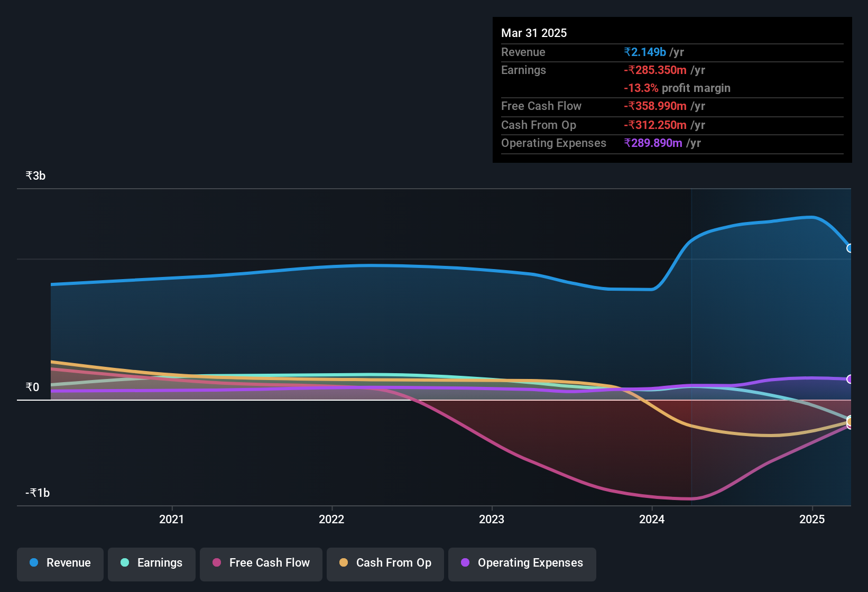Click the 2025 x-axis label
The width and height of the screenshot is (868, 592).
[x=812, y=519]
